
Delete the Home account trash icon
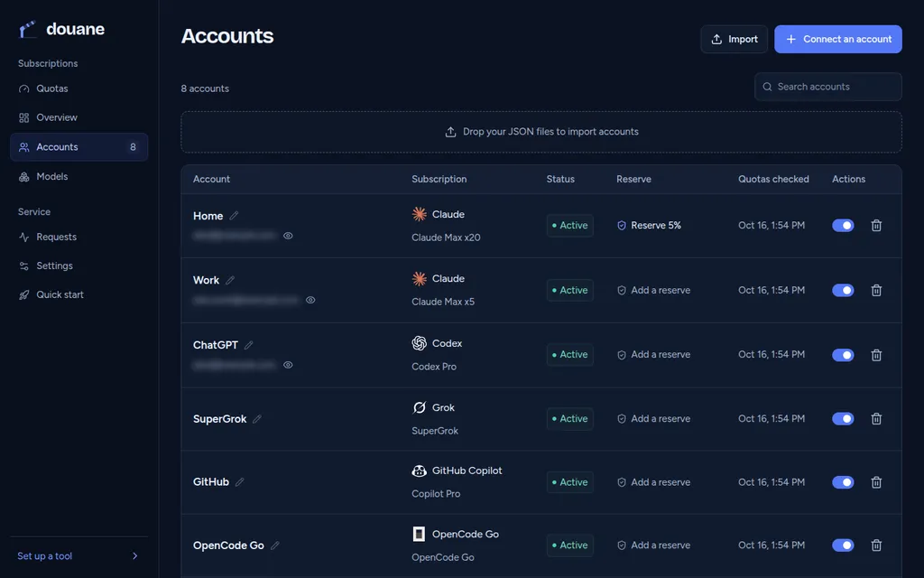(x=876, y=225)
